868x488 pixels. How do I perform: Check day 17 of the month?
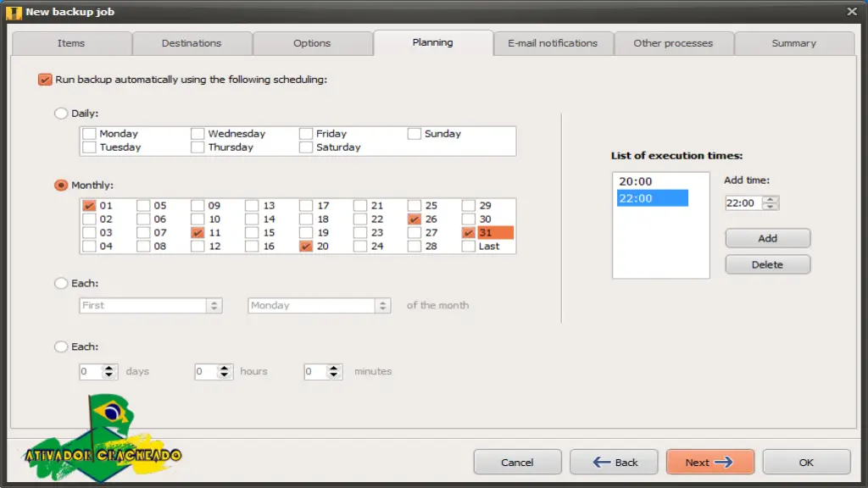[x=305, y=206]
